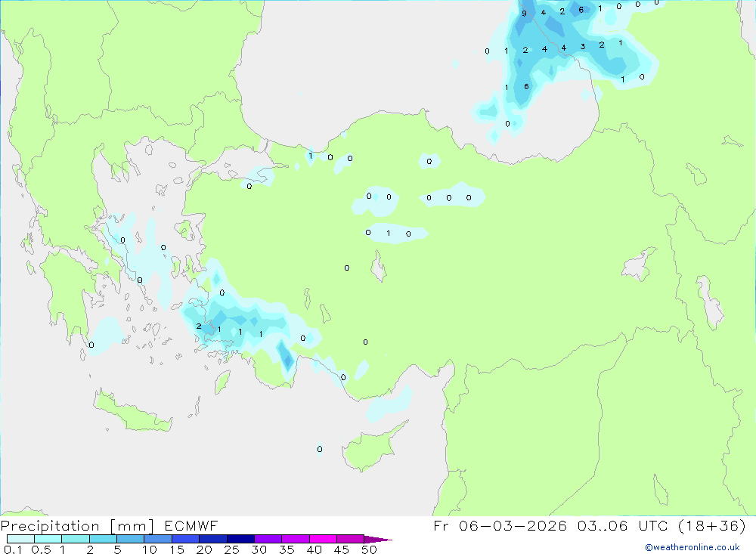Select the 5–10 mm legend color swatch
This screenshot has width=756, height=554.
tap(130, 539)
